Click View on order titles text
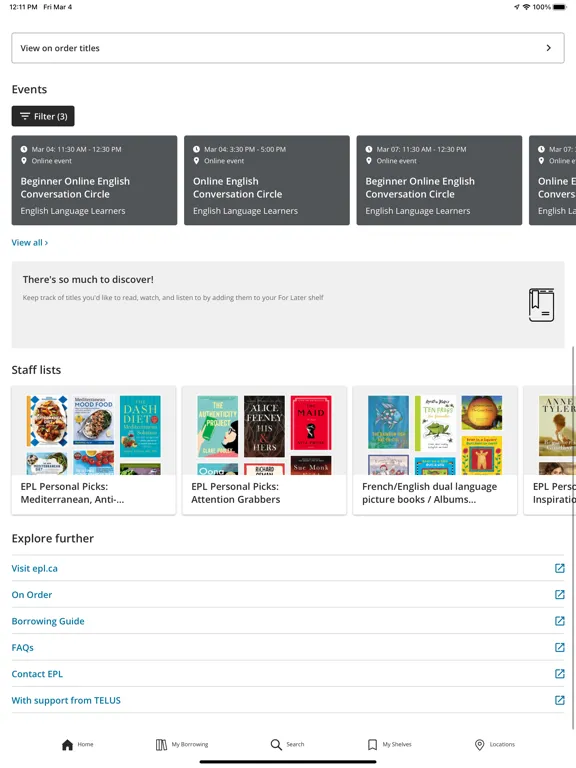 60,48
